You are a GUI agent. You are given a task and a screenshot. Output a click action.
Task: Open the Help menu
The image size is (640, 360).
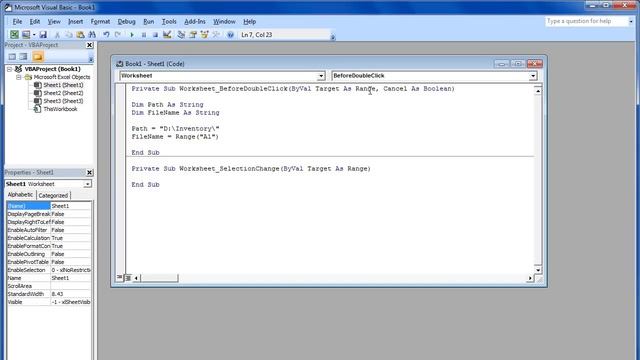(249, 22)
